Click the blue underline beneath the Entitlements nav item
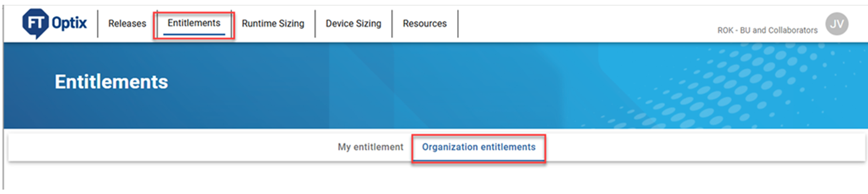Viewport: 868px width, 194px height. coord(194,34)
